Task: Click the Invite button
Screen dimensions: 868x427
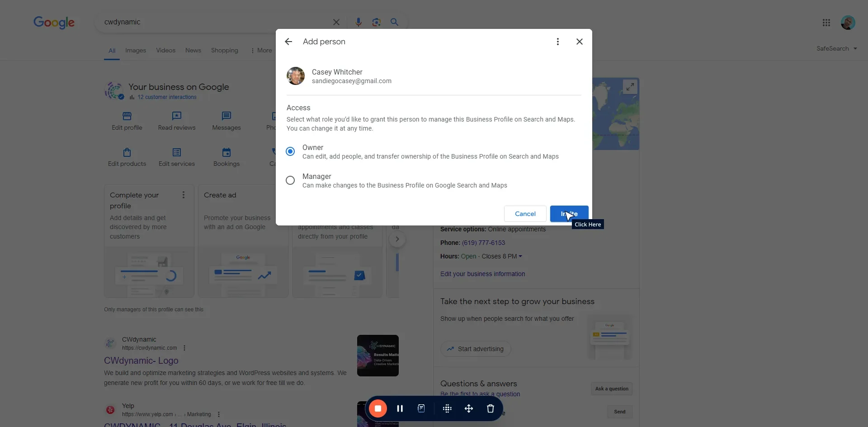Action: (x=569, y=213)
